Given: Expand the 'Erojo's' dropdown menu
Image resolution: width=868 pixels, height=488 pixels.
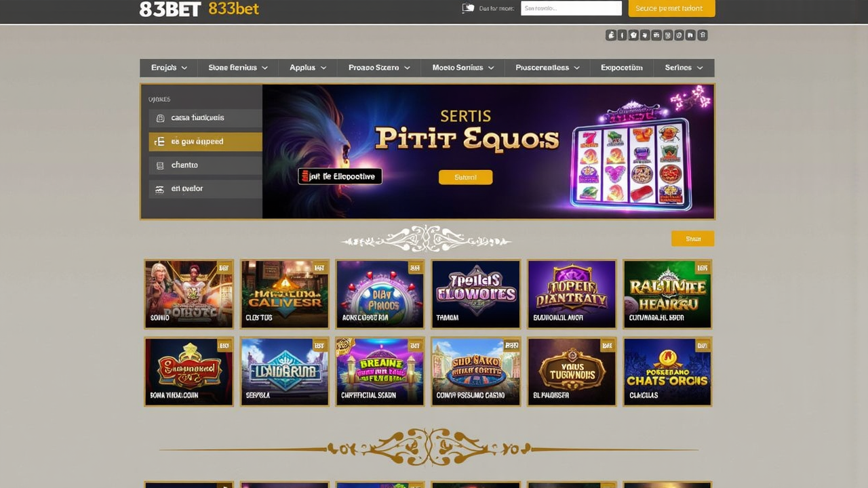Looking at the screenshot, I should 169,68.
